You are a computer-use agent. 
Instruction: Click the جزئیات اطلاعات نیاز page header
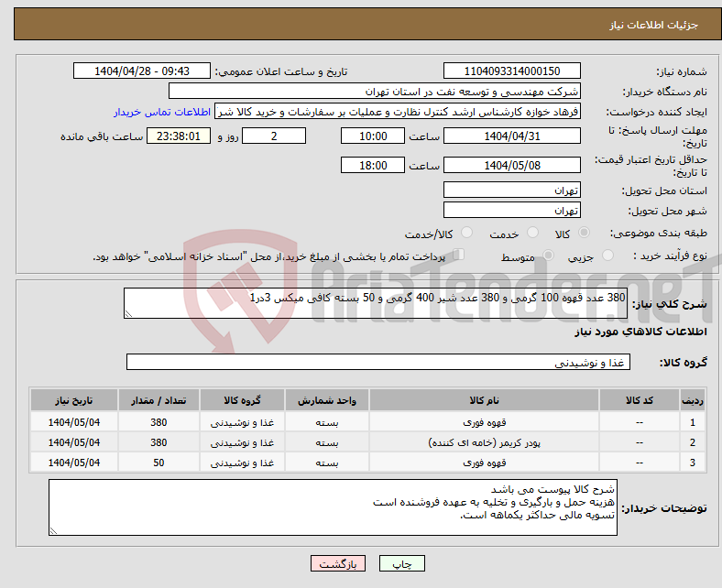(x=654, y=25)
